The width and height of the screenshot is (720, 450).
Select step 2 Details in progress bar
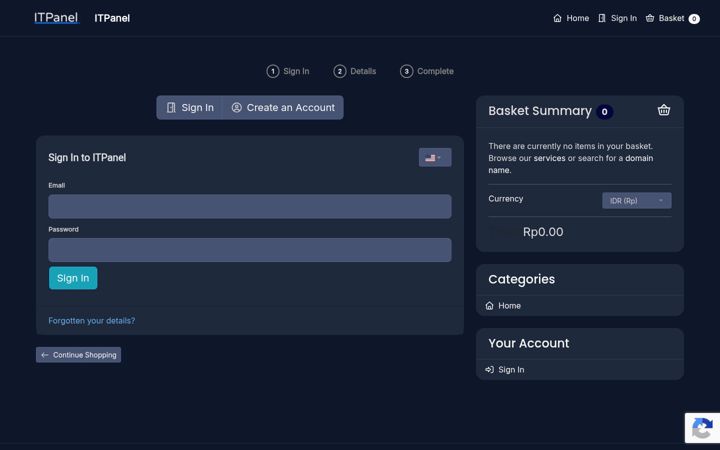coord(354,71)
